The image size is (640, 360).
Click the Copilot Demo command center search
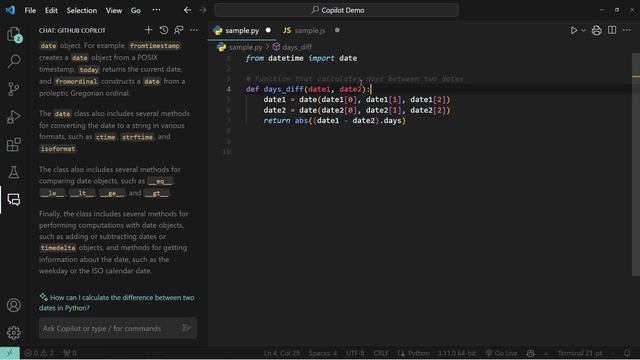point(337,10)
